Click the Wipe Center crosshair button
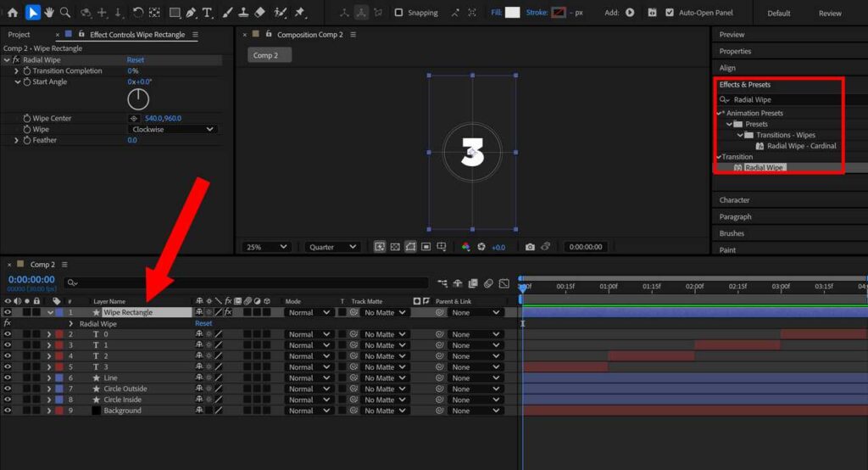 (x=133, y=118)
